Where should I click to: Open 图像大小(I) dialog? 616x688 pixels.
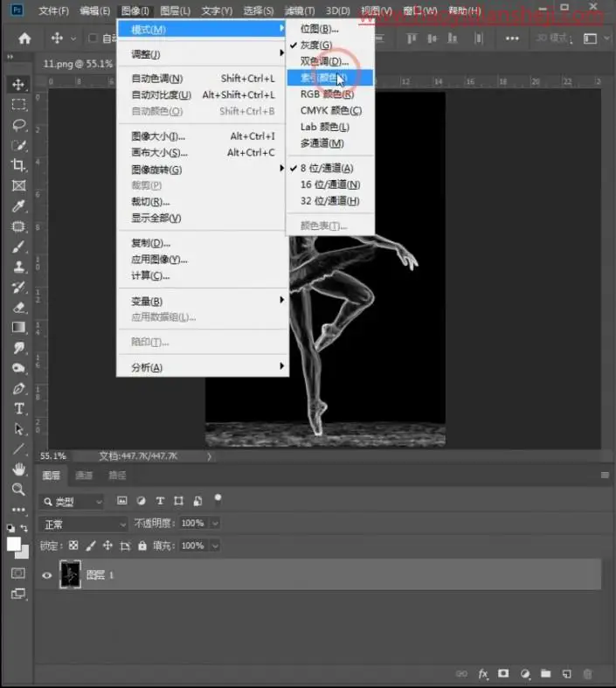(x=202, y=136)
